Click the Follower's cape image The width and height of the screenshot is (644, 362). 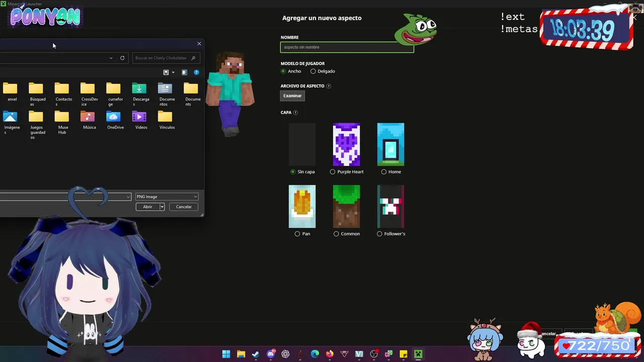(390, 207)
